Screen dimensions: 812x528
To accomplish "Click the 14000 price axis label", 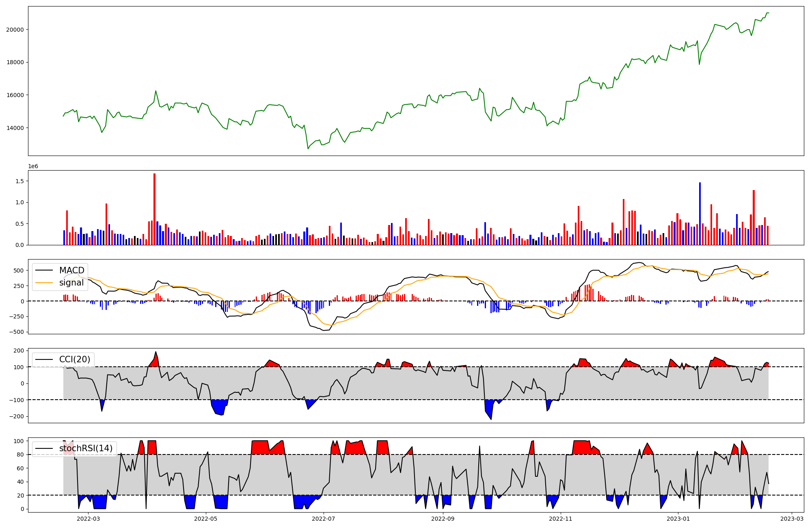I will (15, 128).
